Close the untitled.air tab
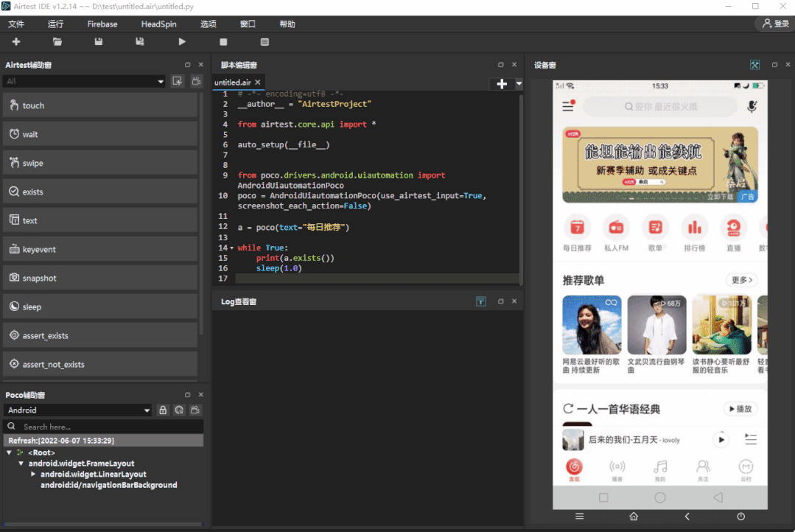The width and height of the screenshot is (795, 532). tap(258, 83)
